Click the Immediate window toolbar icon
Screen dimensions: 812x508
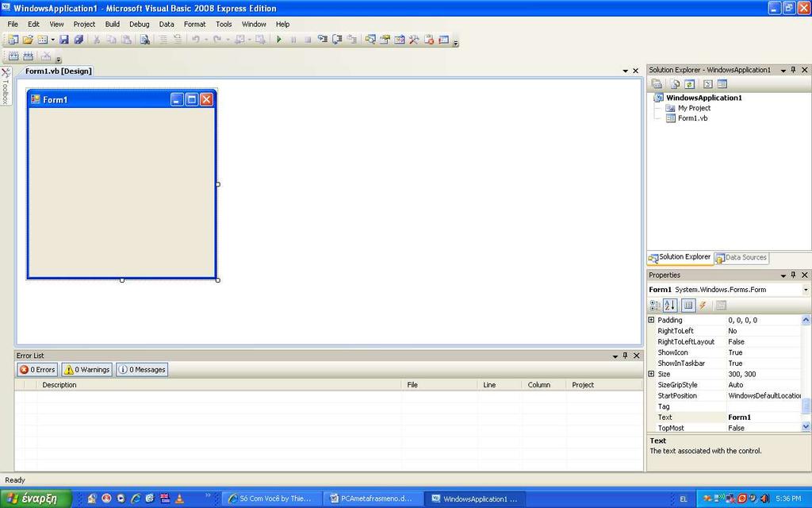pos(444,40)
